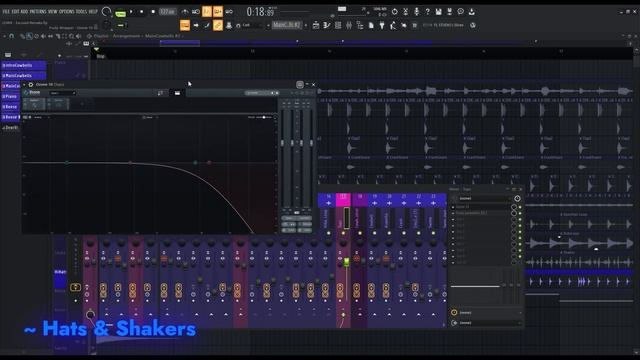Open Ozone 10 plugin window options arrow
Image resolution: width=640 pixels, height=360 pixels.
[24, 84]
